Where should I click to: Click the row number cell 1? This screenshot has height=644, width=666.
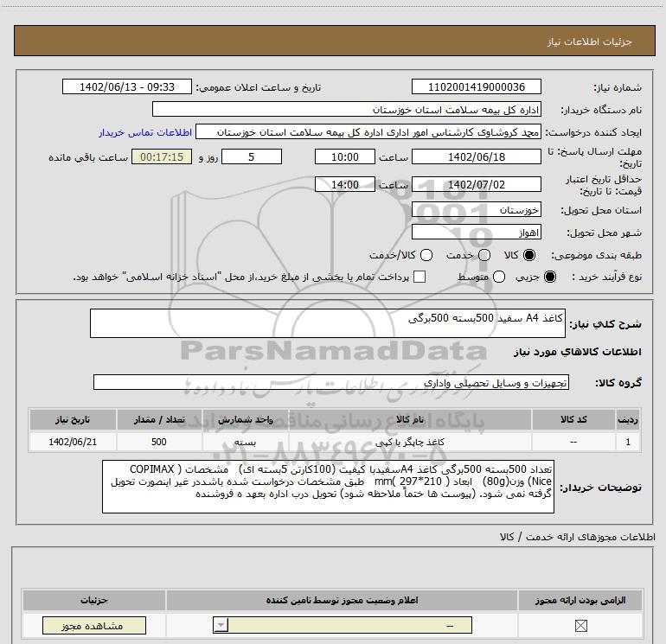(628, 442)
